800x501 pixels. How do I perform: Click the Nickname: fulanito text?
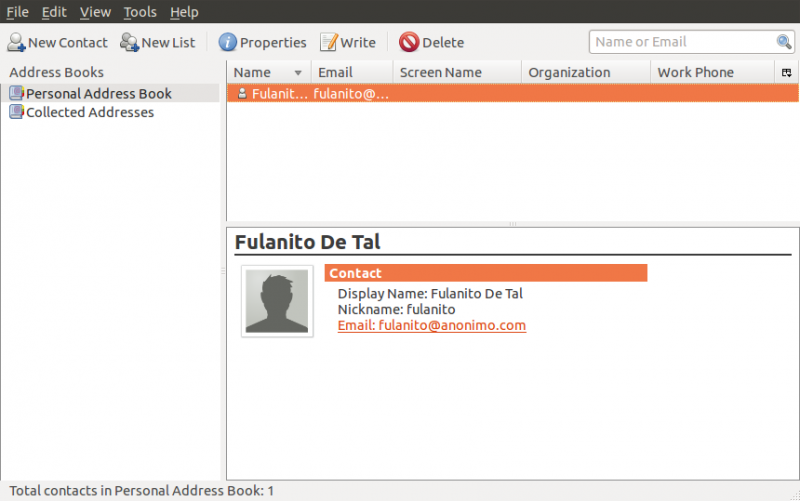tap(396, 310)
